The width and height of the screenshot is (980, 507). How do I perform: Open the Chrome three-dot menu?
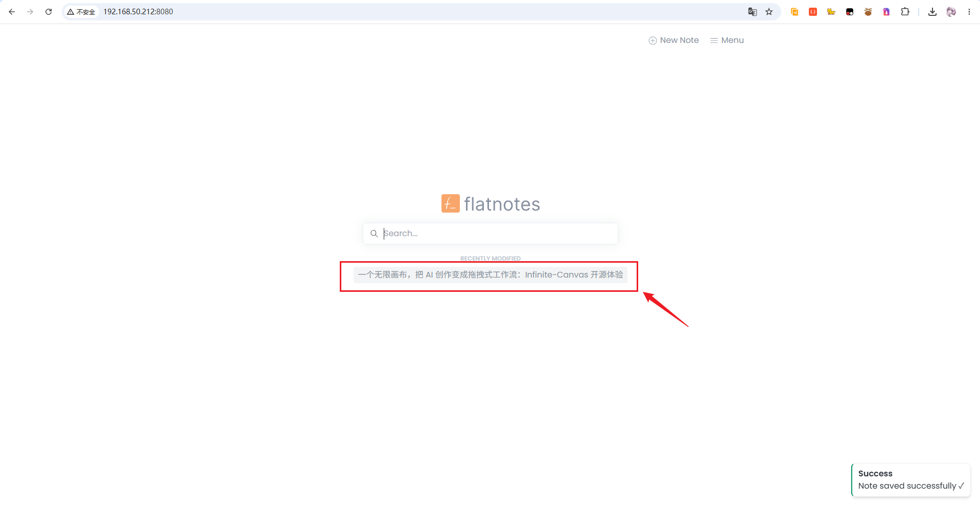969,12
